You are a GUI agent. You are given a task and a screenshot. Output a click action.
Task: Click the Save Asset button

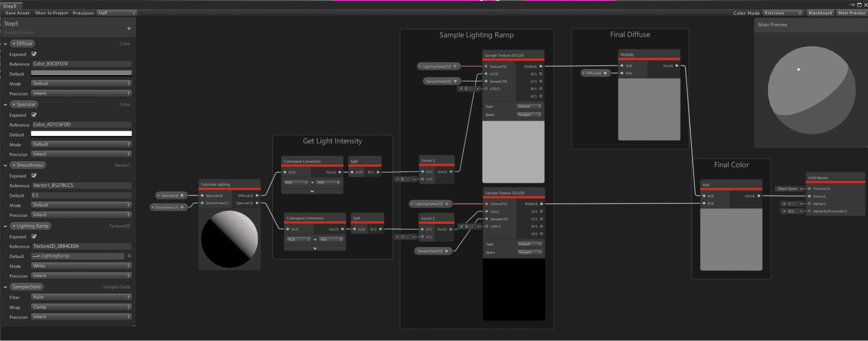point(17,13)
